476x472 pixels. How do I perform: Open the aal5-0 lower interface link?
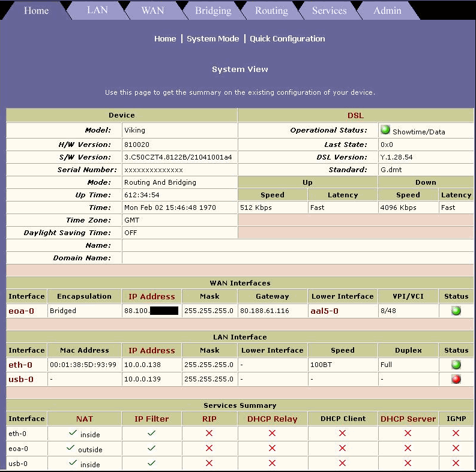tap(324, 311)
